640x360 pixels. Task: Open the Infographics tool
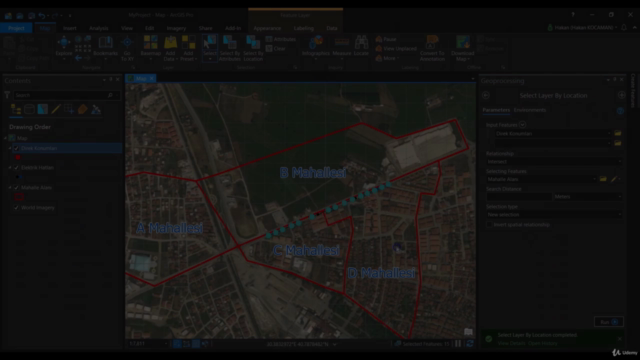click(316, 47)
